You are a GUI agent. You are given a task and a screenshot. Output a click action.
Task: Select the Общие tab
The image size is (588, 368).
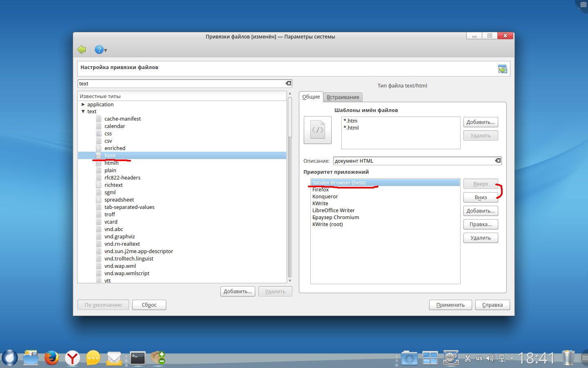click(x=311, y=97)
